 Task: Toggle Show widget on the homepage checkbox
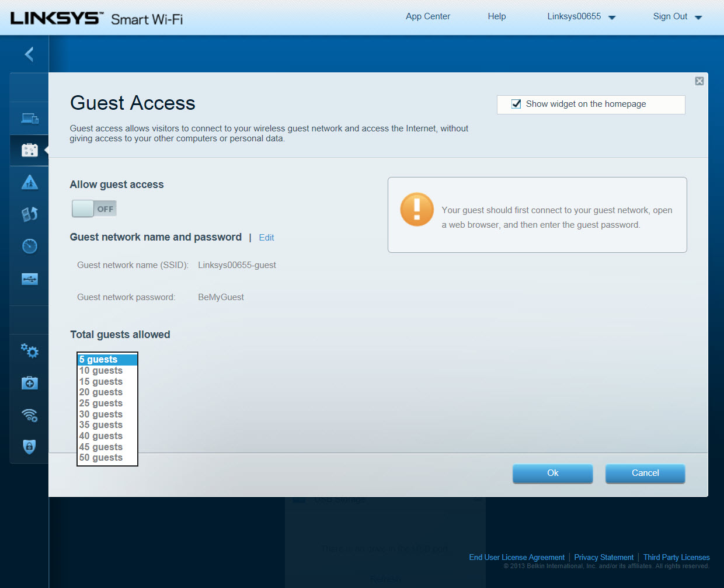(x=516, y=104)
